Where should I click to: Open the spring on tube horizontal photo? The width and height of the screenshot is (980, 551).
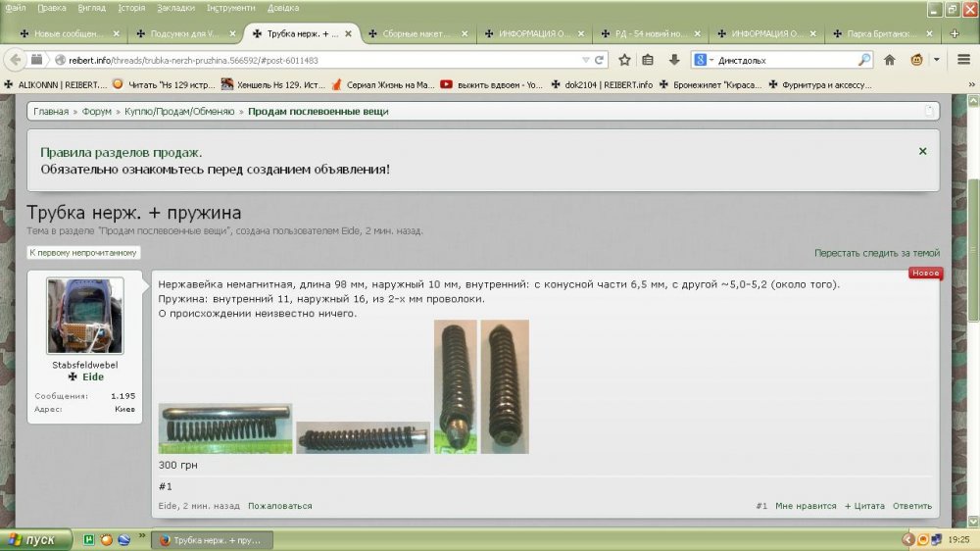(x=364, y=437)
